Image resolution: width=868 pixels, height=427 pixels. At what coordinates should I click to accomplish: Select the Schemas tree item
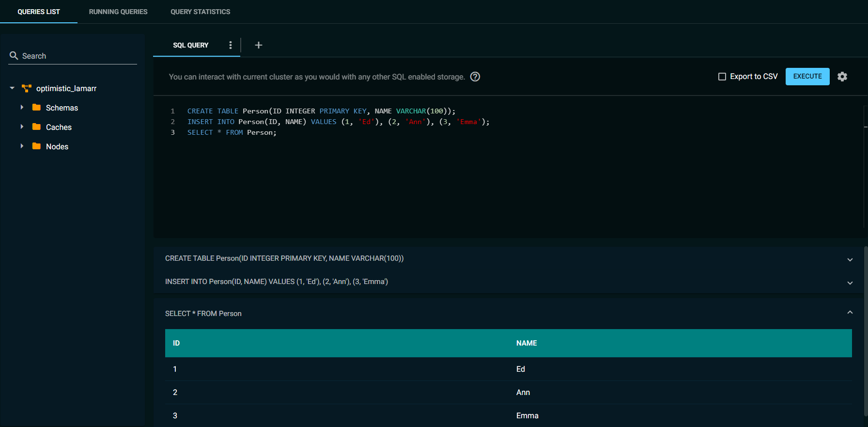(x=62, y=108)
